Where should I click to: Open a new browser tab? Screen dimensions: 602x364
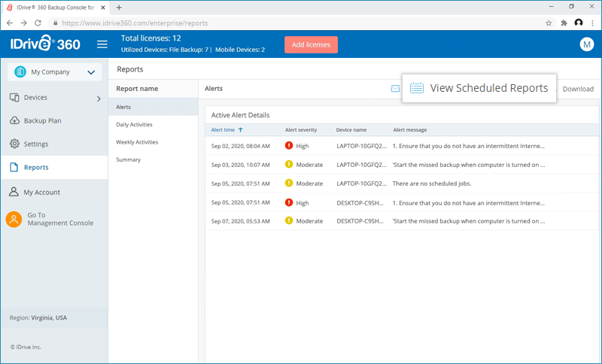click(119, 8)
